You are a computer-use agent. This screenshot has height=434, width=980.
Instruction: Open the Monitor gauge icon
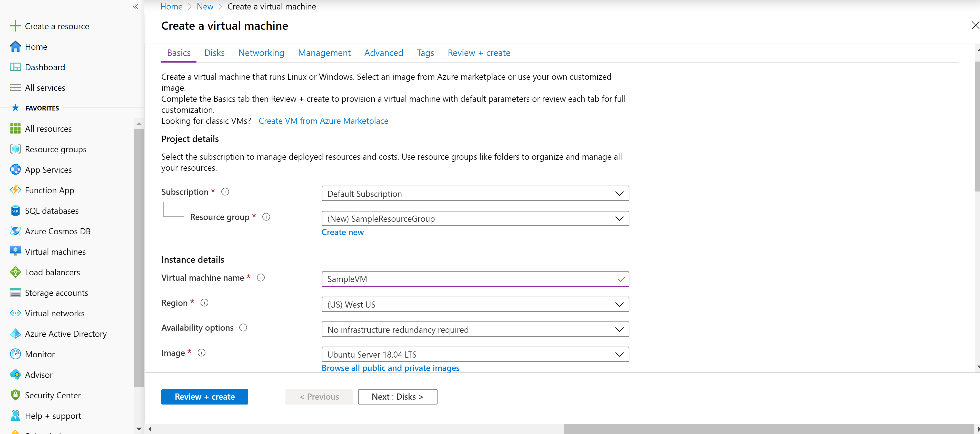pyautogui.click(x=15, y=354)
